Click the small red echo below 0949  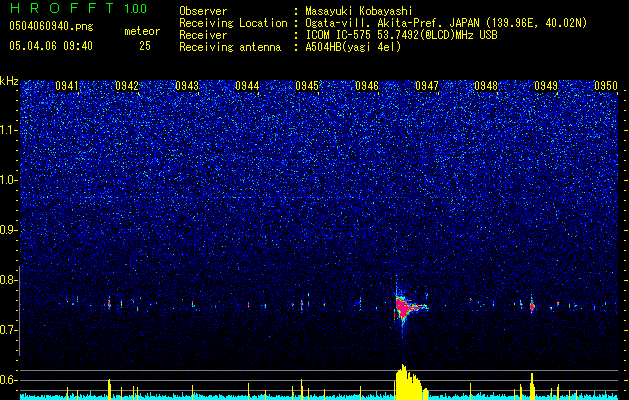532,307
